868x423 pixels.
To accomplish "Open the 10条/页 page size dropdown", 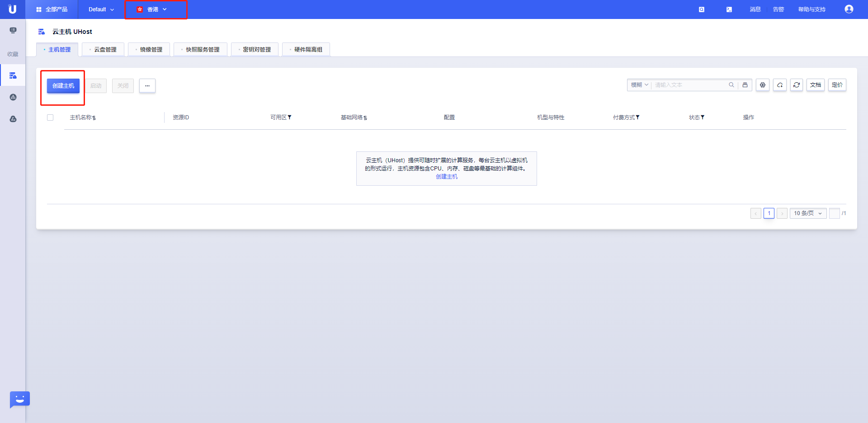I will click(808, 213).
